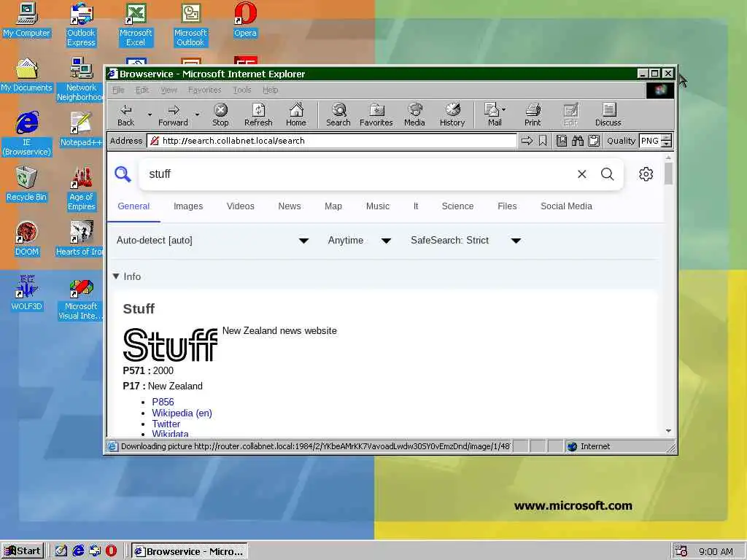Switch to the Videos search tab
The width and height of the screenshot is (747, 560).
pos(241,206)
